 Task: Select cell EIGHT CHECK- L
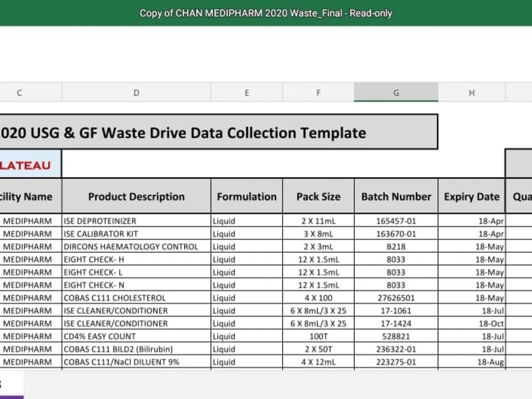pos(136,272)
